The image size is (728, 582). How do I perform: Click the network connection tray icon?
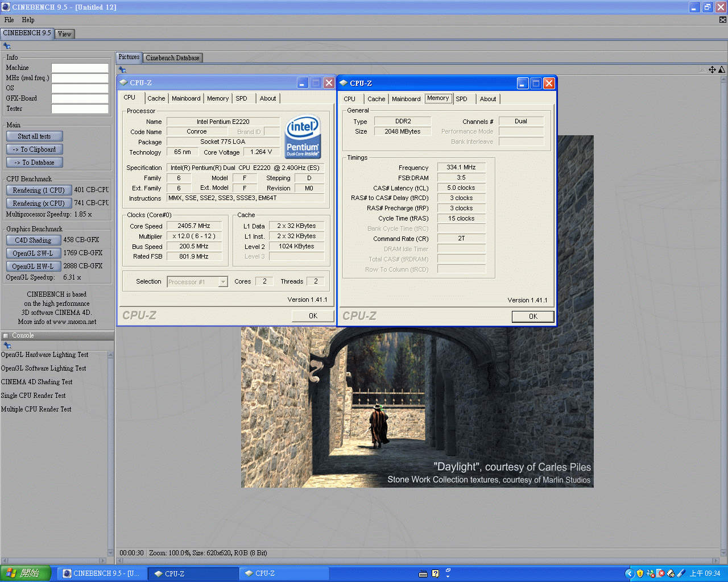[651, 573]
